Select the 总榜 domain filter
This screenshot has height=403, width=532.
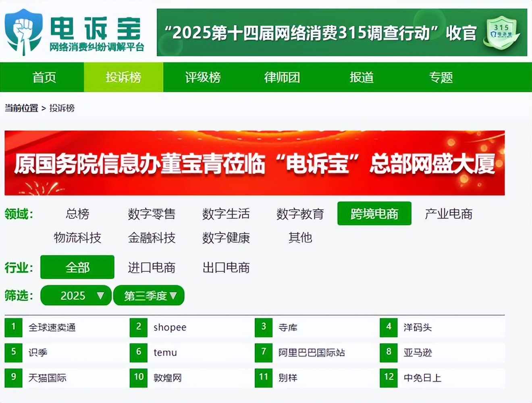pyautogui.click(x=77, y=214)
